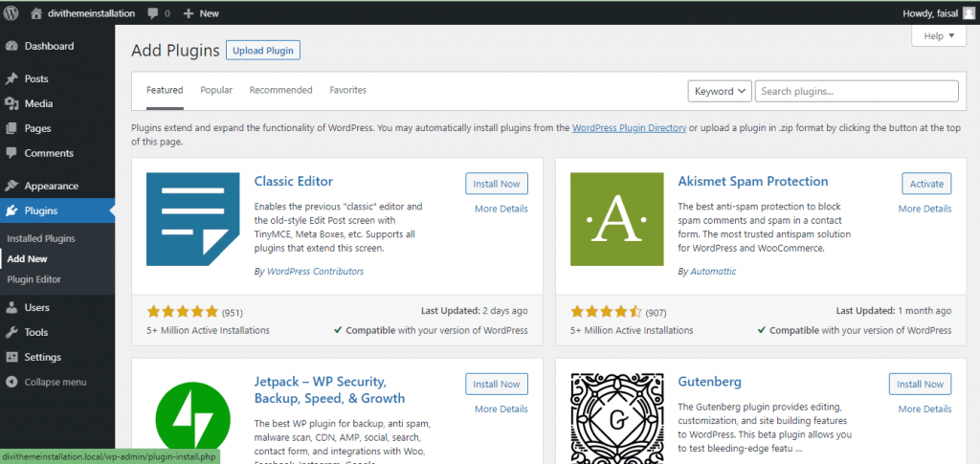Click the Classic Editor title link

tap(294, 181)
